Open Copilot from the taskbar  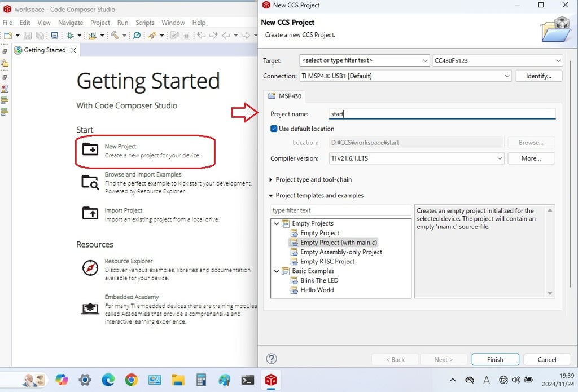(62, 380)
